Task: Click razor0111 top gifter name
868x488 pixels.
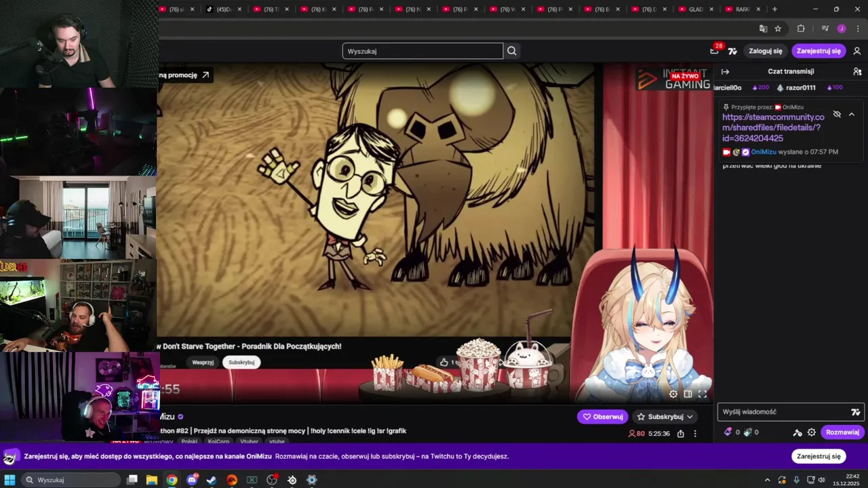Action: 800,88
